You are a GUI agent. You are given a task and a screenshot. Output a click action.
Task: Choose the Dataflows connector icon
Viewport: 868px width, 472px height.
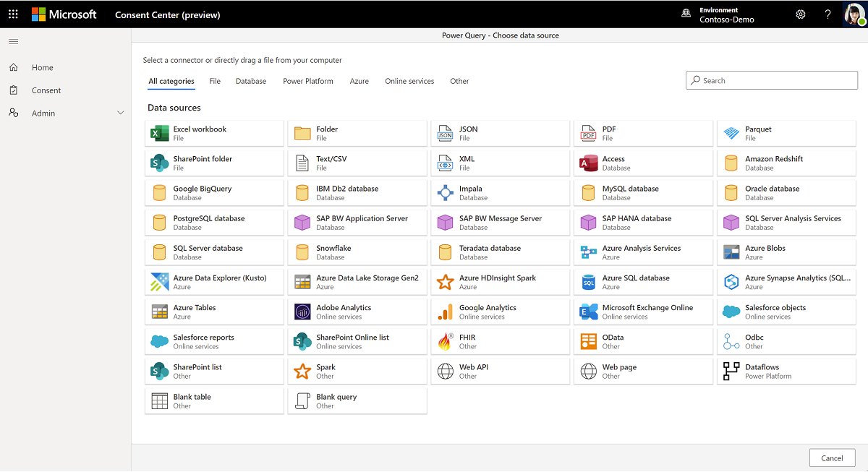pos(731,372)
